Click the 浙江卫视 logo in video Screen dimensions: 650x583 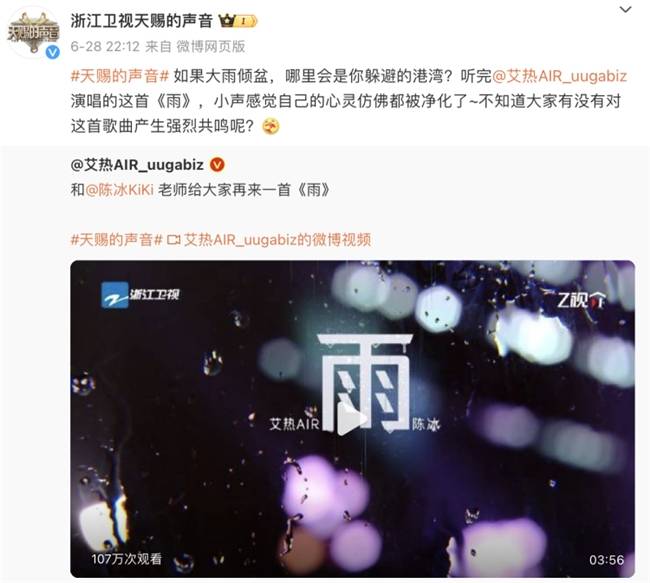(x=140, y=295)
